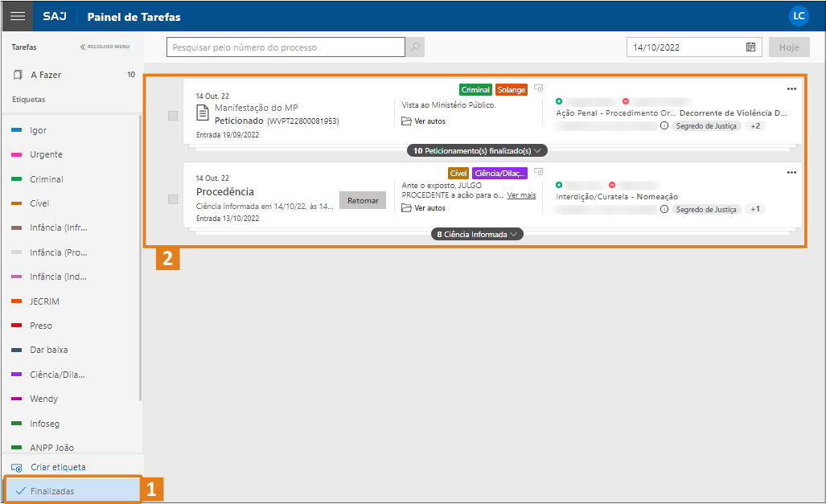Image resolution: width=826 pixels, height=504 pixels.
Task: Open the calendar date picker icon
Action: tap(750, 47)
